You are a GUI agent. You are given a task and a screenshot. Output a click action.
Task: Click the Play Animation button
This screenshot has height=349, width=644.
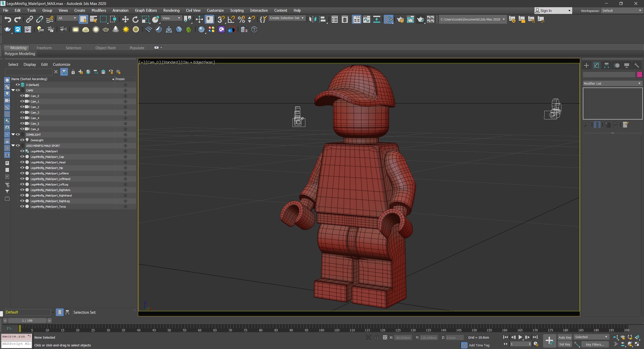tap(520, 337)
